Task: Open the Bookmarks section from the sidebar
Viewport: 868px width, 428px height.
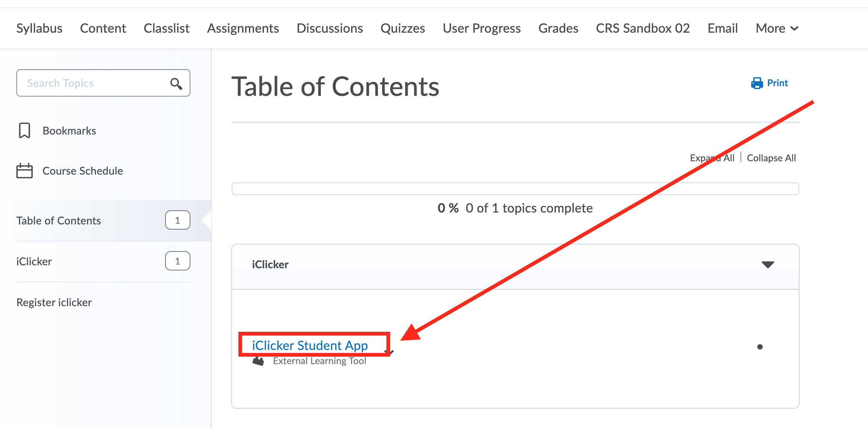Action: 69,130
